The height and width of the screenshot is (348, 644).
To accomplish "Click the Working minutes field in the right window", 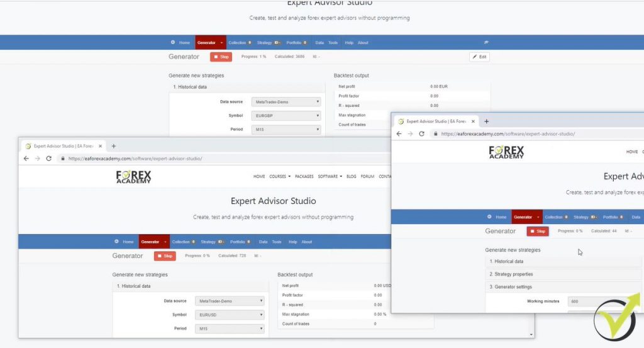I will (x=604, y=301).
